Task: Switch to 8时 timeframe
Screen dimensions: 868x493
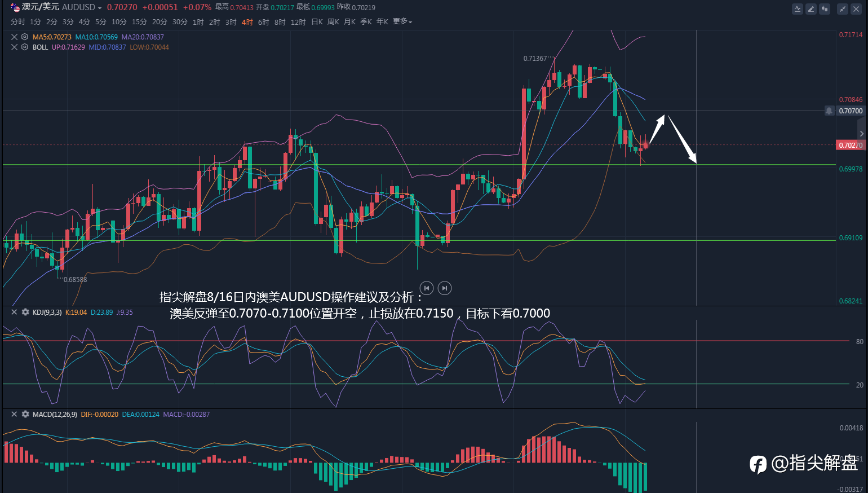Action: click(280, 22)
